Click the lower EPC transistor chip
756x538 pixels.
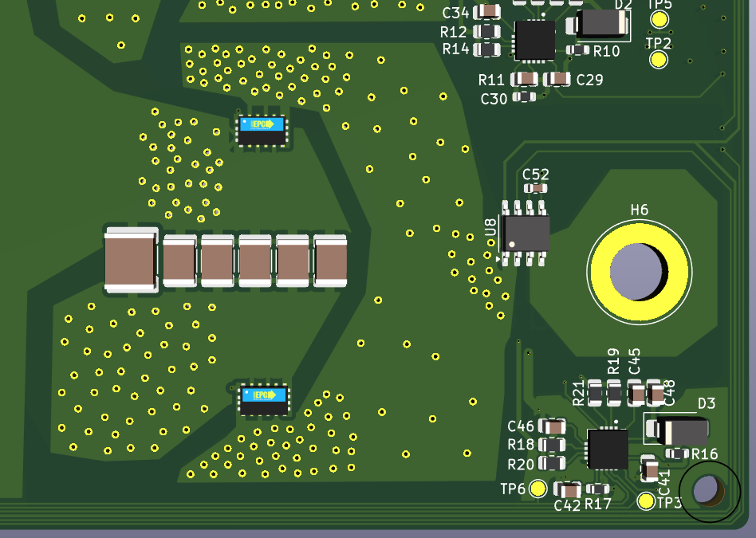(264, 399)
